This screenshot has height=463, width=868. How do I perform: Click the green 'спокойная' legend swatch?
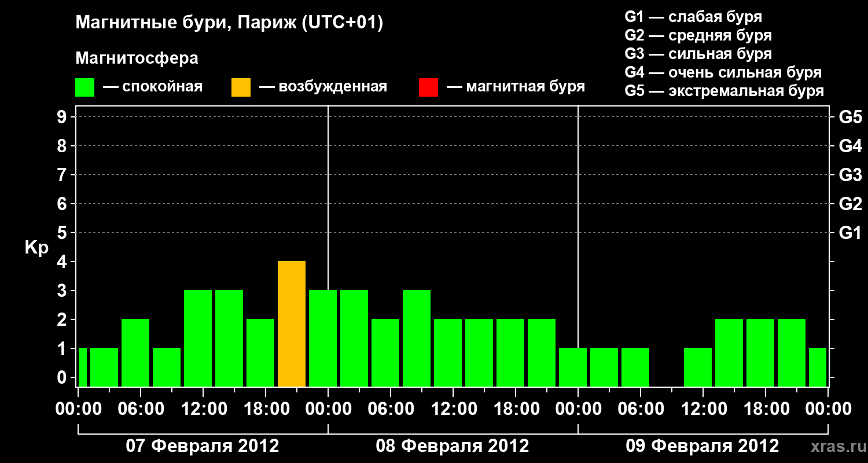pos(85,87)
